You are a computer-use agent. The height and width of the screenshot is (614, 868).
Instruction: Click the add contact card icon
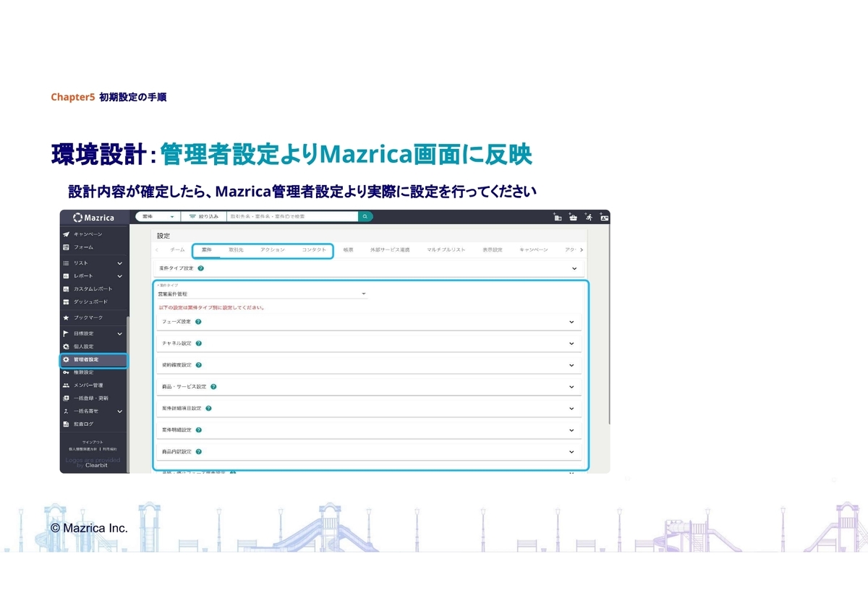click(605, 216)
